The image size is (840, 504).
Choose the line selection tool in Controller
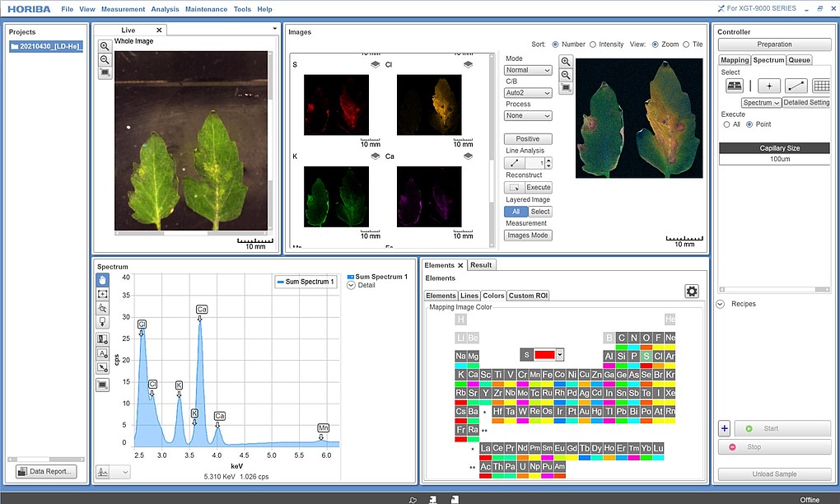point(796,86)
